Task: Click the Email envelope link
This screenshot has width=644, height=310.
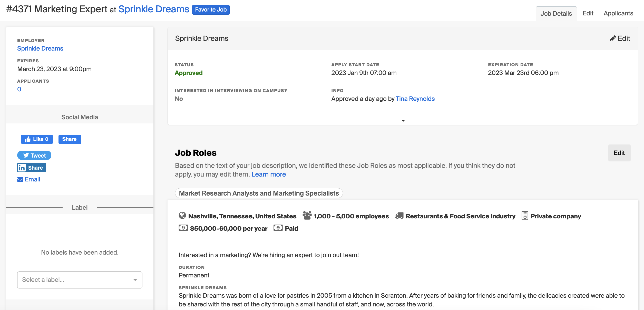Action: 28,179
